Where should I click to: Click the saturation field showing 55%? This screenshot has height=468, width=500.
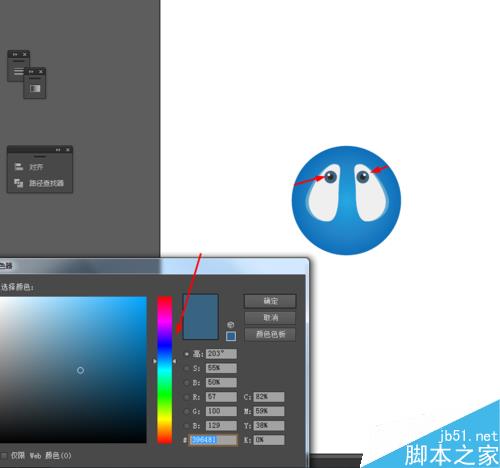(221, 368)
